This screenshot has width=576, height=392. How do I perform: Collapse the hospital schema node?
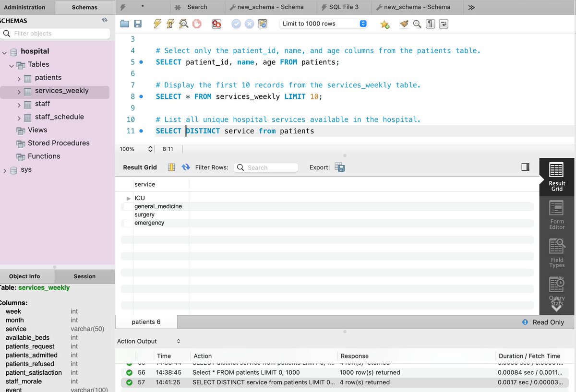(4, 52)
